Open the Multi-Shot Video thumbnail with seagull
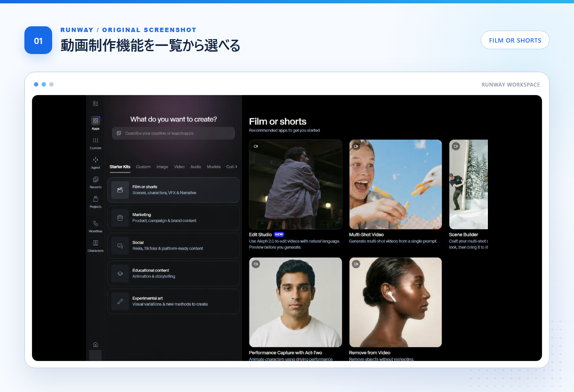Screen dimensions: 574x392 (396, 184)
